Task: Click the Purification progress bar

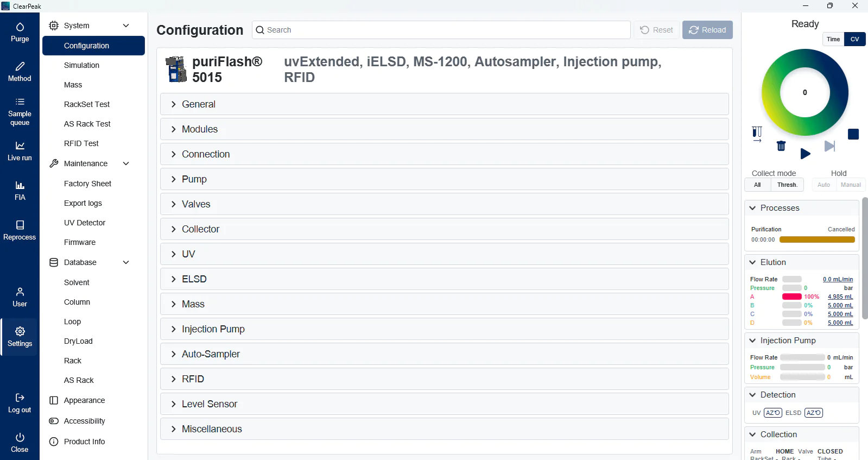Action: pyautogui.click(x=817, y=240)
